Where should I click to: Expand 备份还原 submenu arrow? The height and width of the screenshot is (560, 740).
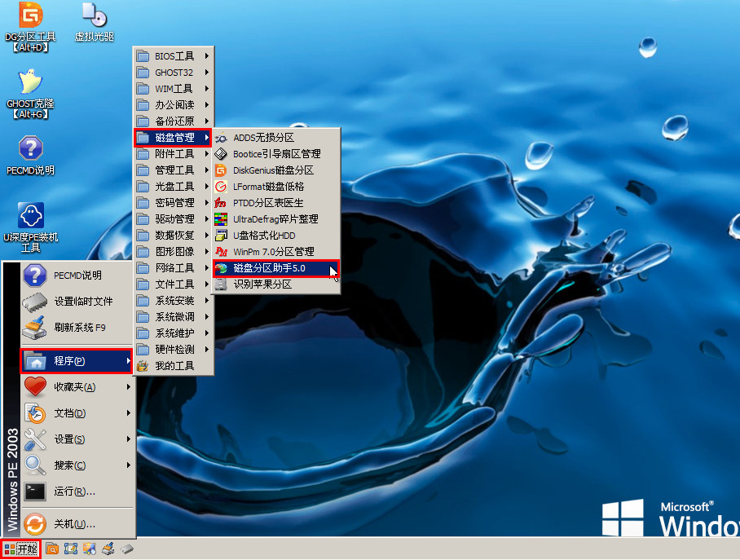coord(207,121)
